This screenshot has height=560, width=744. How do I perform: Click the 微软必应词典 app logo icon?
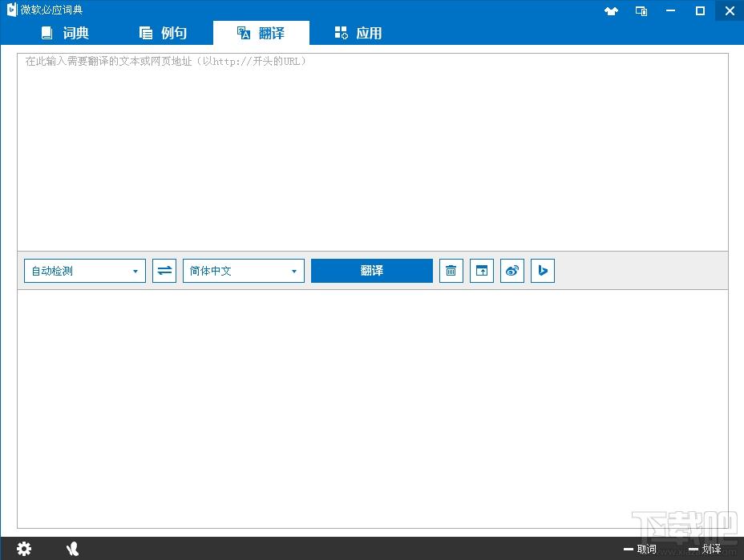(x=12, y=10)
